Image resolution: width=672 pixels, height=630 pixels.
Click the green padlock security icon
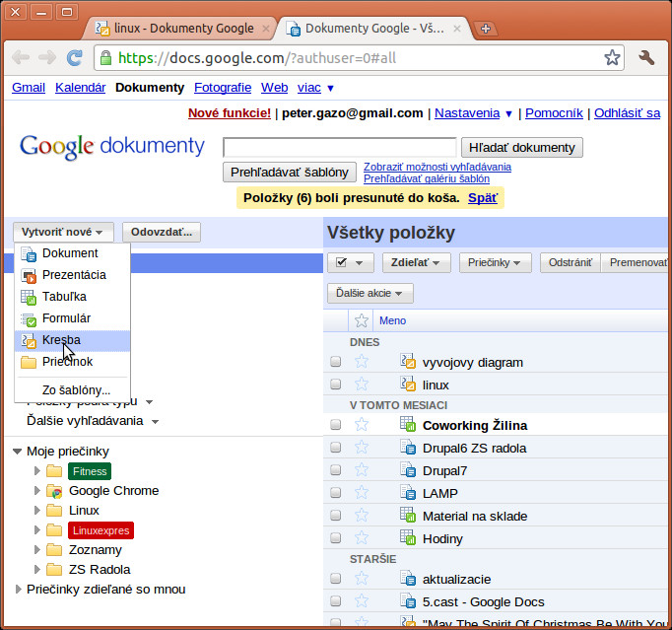click(105, 57)
